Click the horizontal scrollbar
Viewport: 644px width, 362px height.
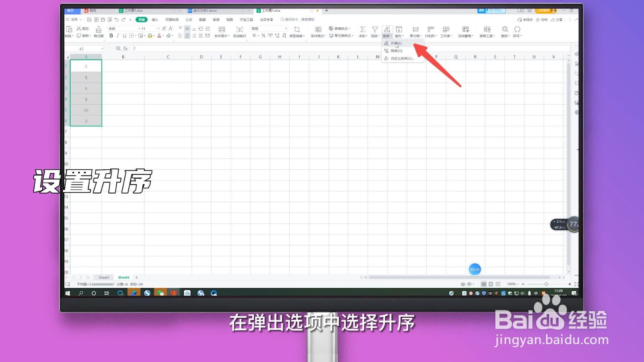tap(459, 277)
